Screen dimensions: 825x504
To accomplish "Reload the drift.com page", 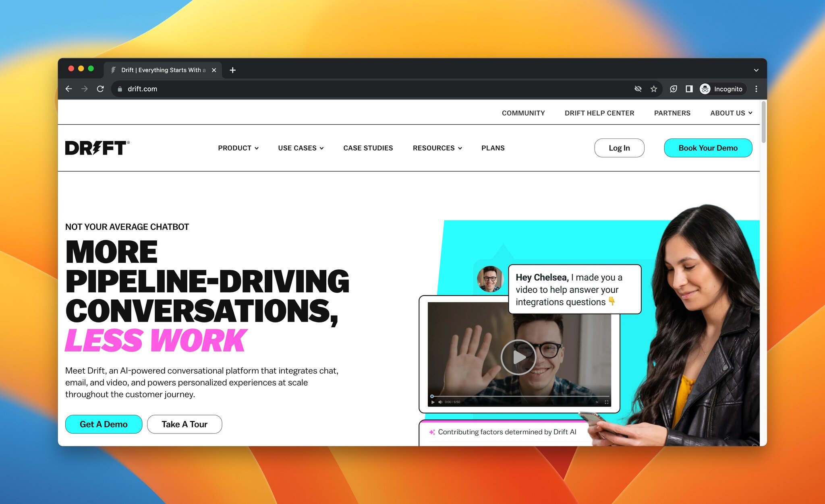I will coord(100,89).
